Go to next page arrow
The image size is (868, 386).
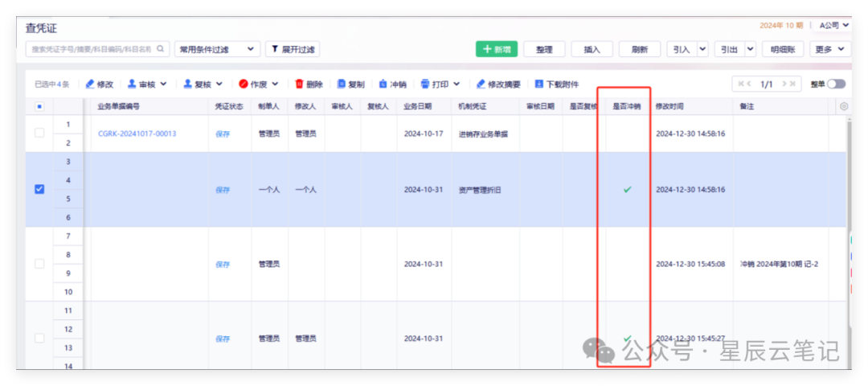point(784,84)
